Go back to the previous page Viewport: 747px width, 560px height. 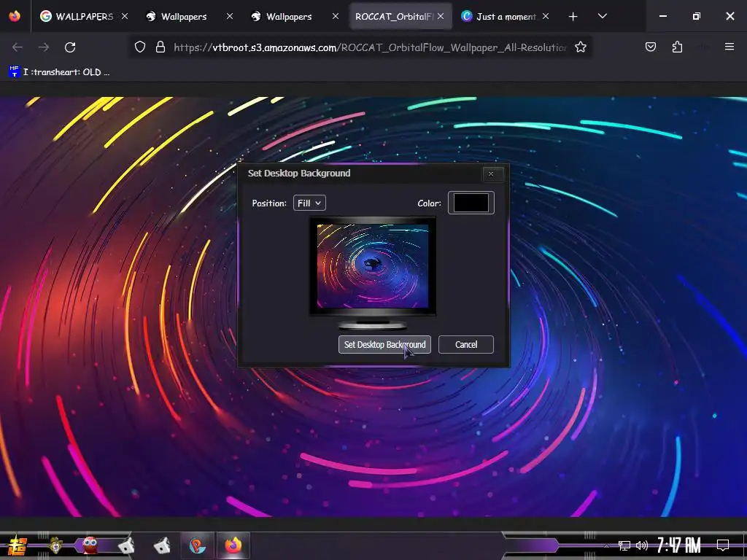(x=18, y=47)
